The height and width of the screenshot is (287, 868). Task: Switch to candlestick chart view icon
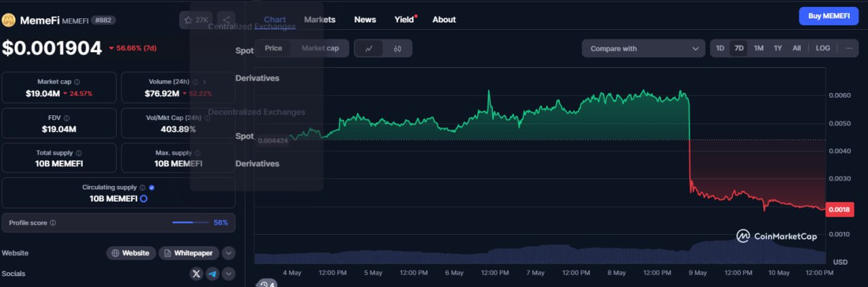(397, 48)
